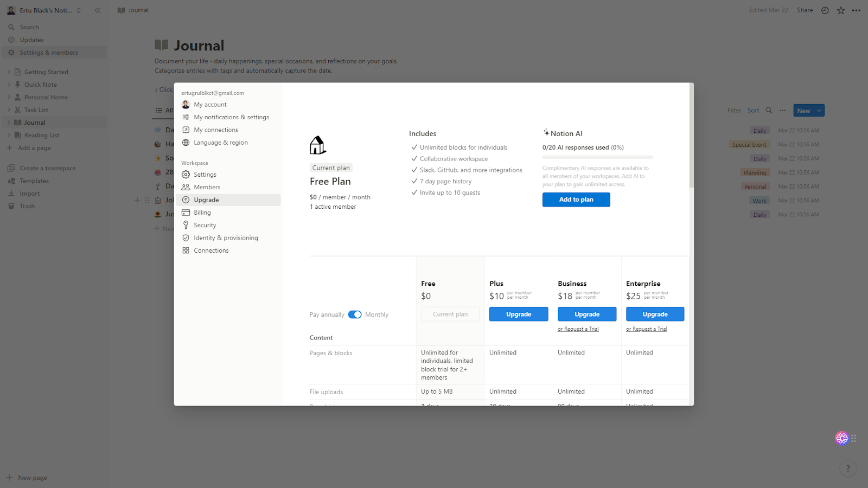Upgrade to the Plus plan
The image size is (868, 488).
(519, 314)
